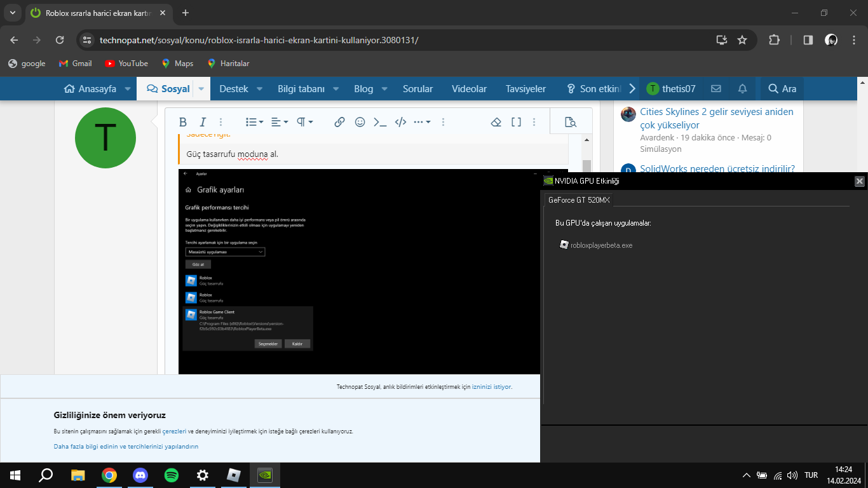
Task: Click the install app icon in the address bar
Action: pyautogui.click(x=722, y=40)
